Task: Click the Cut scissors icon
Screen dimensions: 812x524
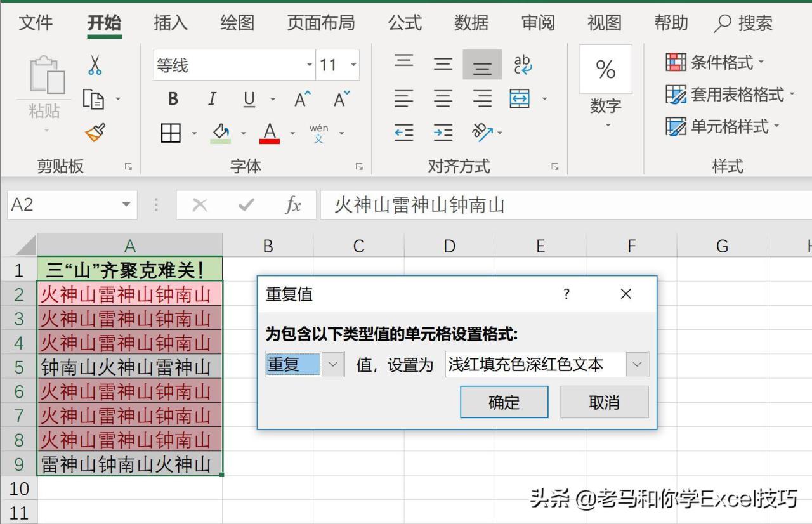Action: (95, 65)
